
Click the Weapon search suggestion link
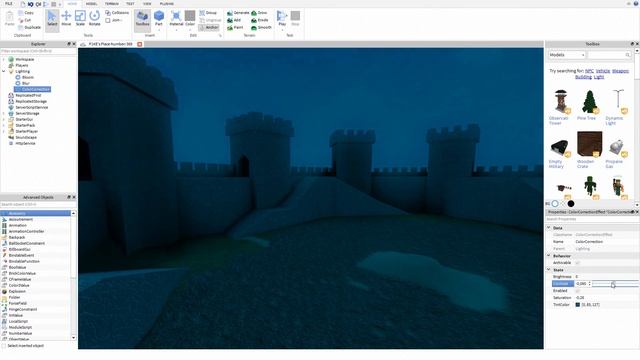620,71
